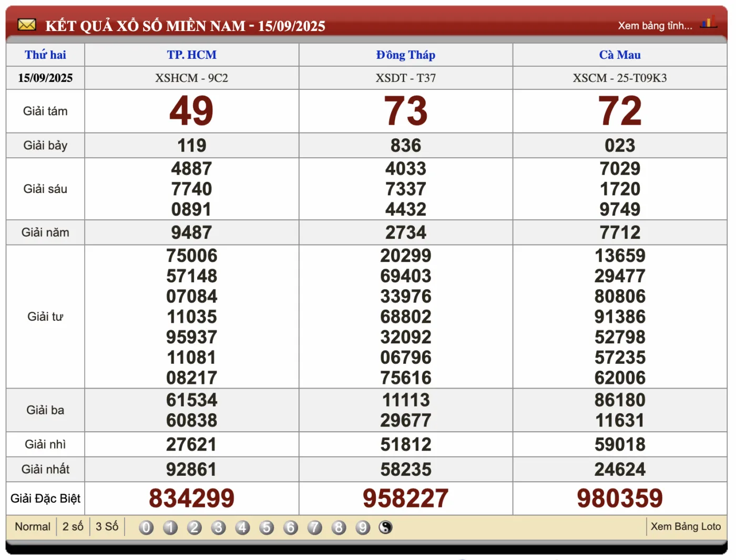Open Cà Mau lottery province link
Image resolution: width=736 pixels, height=560 pixels.
click(x=619, y=55)
